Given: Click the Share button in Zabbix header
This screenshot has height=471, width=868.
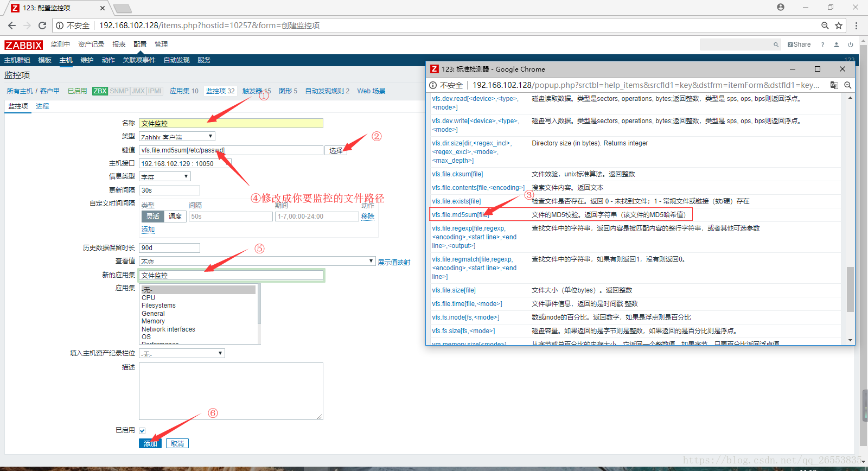Looking at the screenshot, I should pyautogui.click(x=799, y=44).
